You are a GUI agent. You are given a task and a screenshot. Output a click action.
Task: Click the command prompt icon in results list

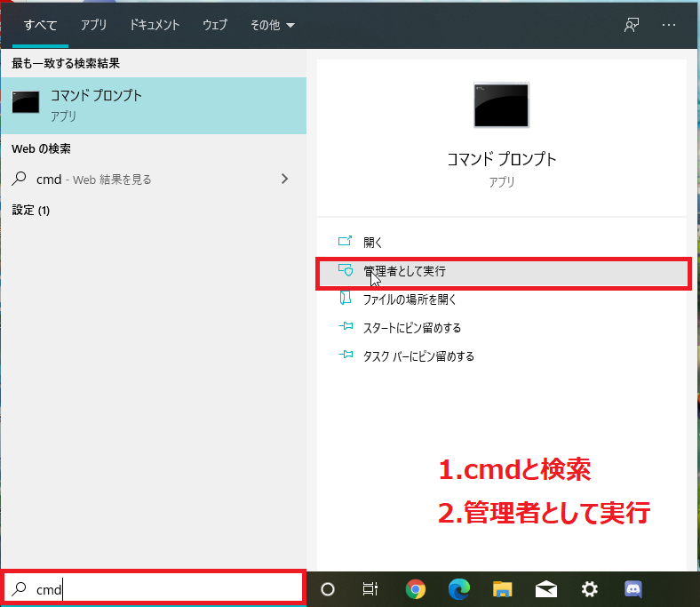click(26, 102)
